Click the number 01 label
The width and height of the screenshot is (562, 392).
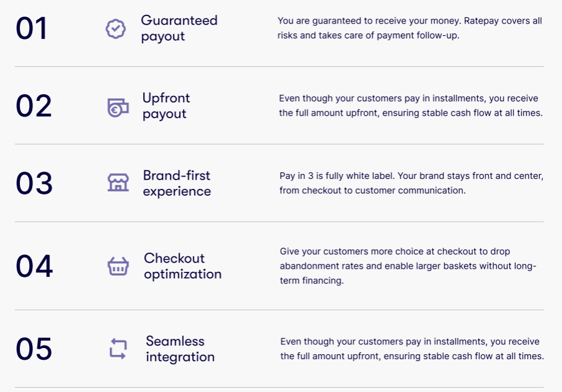click(32, 29)
